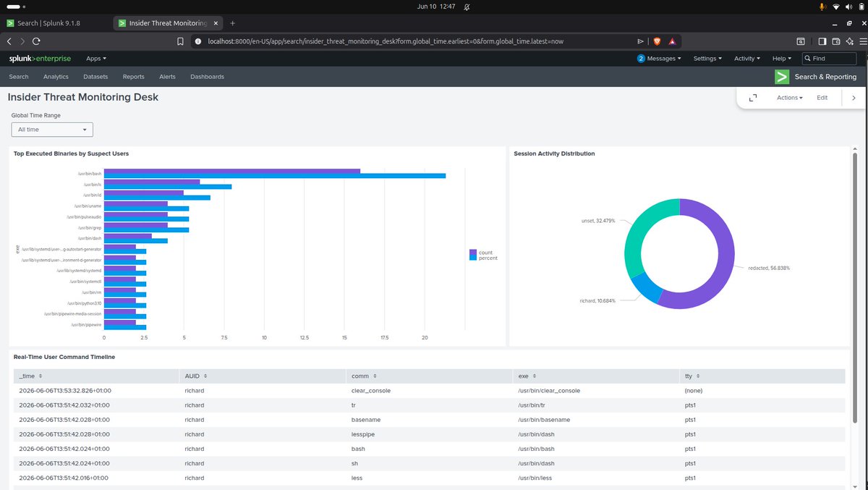Click the browser bookmark icon in address bar
Viewport: 868px width, 490px height.
(180, 41)
